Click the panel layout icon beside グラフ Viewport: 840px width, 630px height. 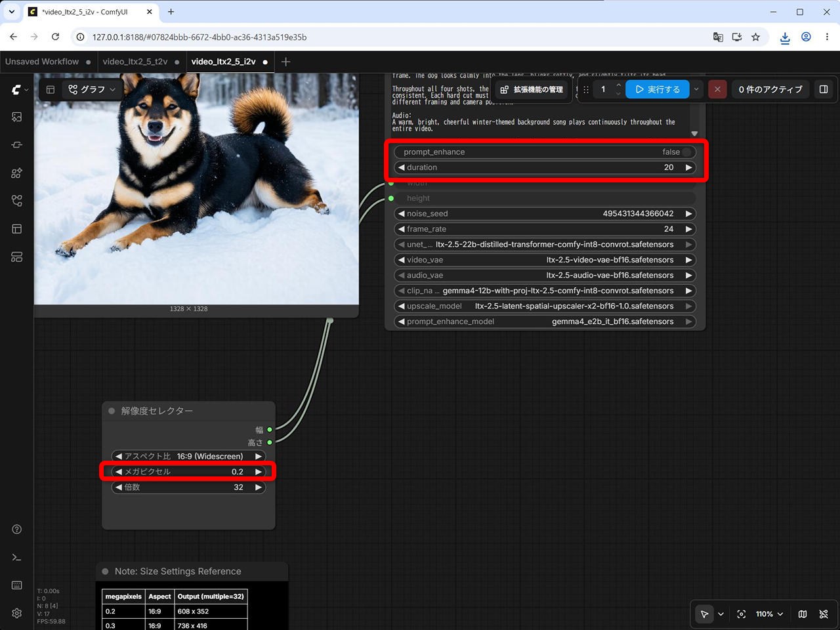tap(51, 89)
